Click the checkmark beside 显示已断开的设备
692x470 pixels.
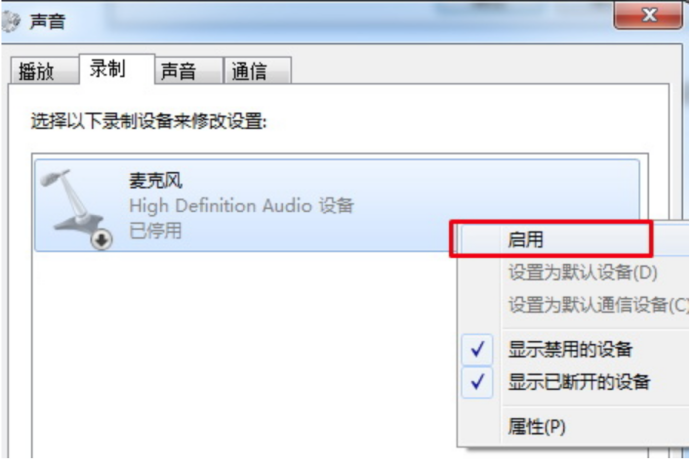(x=477, y=382)
